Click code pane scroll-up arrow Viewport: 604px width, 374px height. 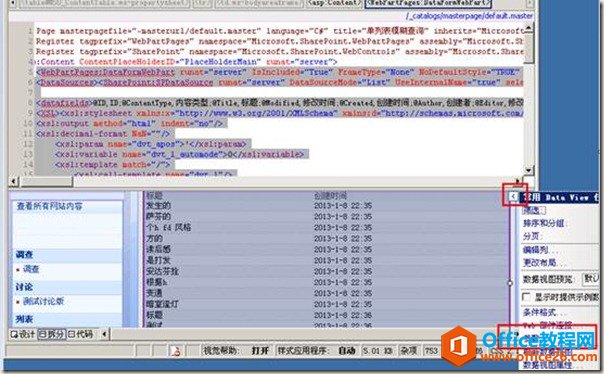(528, 27)
